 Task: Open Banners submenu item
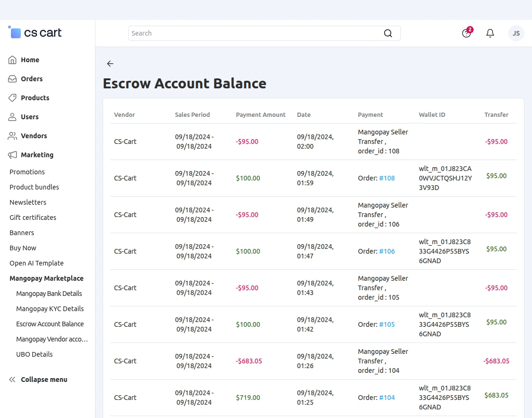click(x=22, y=233)
